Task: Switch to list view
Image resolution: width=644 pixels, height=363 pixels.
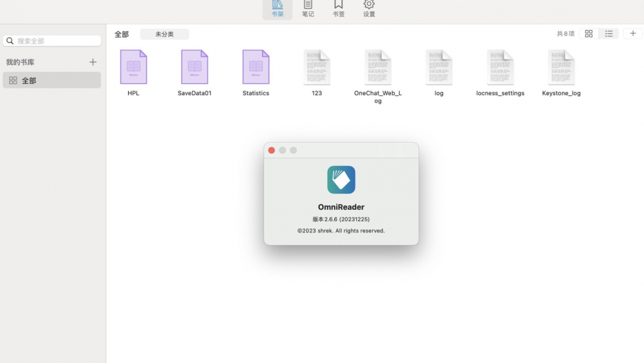Action: (x=609, y=33)
